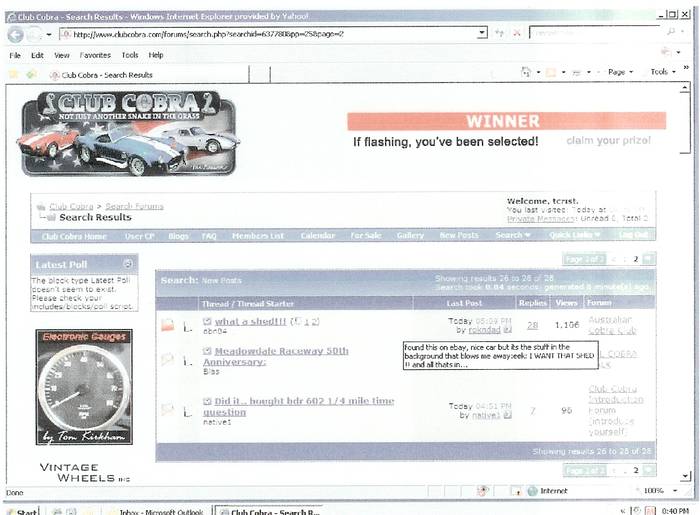
Task: Click the Members List navbar link
Action: [257, 236]
